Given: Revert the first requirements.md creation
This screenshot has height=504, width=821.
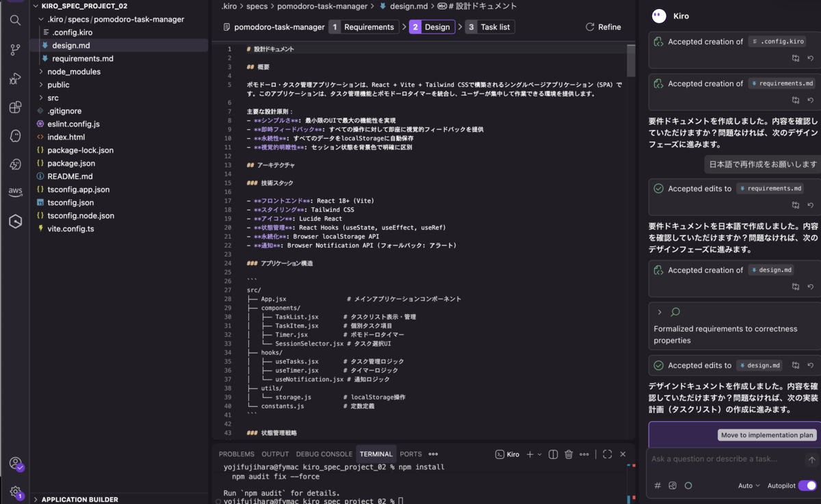Looking at the screenshot, I should tap(811, 100).
